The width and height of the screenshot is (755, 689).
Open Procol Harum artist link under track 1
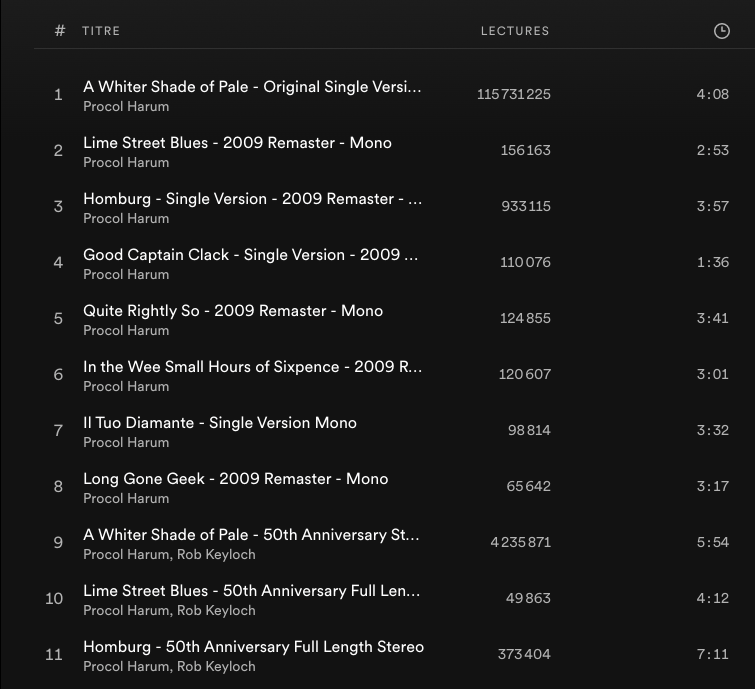coord(126,106)
